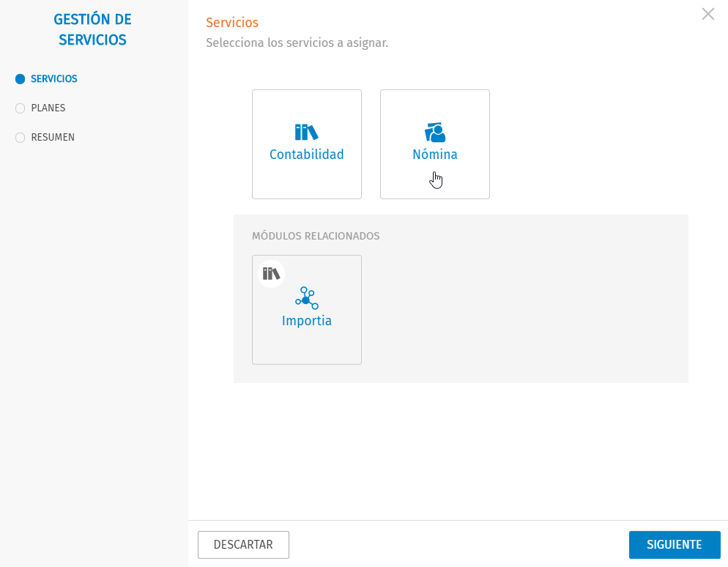Select the Contabilidad books icon

[306, 133]
